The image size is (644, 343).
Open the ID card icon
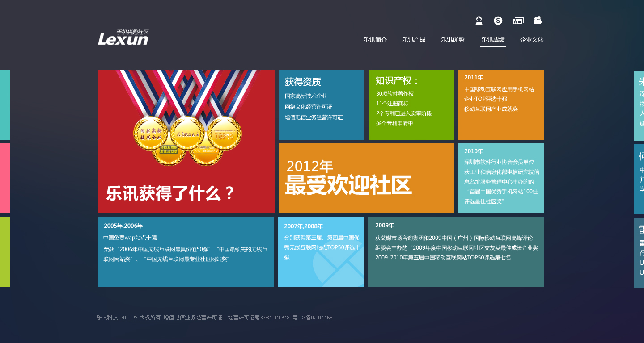coord(518,21)
